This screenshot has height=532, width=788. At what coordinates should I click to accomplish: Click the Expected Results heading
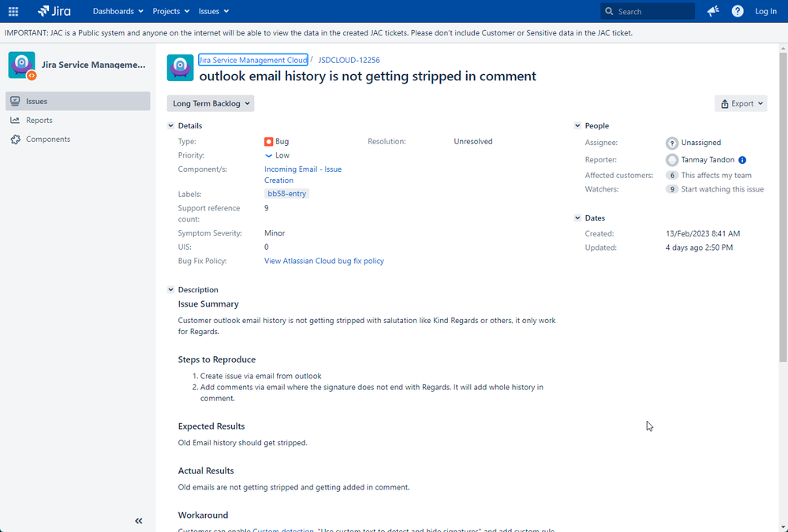click(211, 426)
